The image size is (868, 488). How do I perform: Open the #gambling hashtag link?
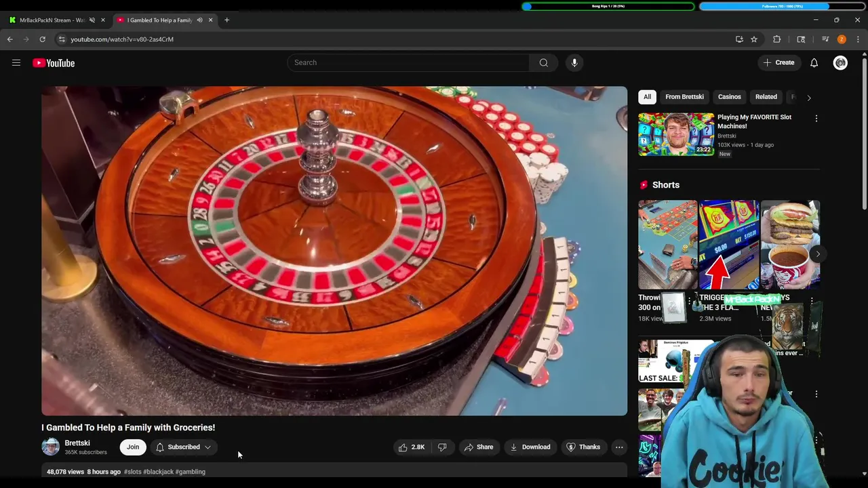(191, 472)
